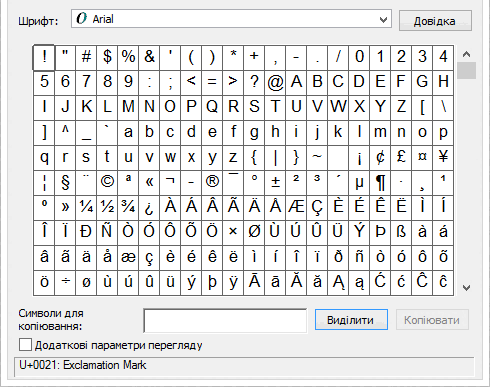Click the Символи для копіювання input field
The width and height of the screenshot is (490, 387).
(225, 321)
